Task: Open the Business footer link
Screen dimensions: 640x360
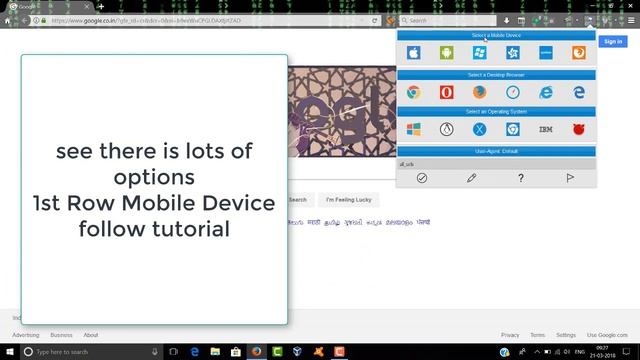Action: coord(61,335)
